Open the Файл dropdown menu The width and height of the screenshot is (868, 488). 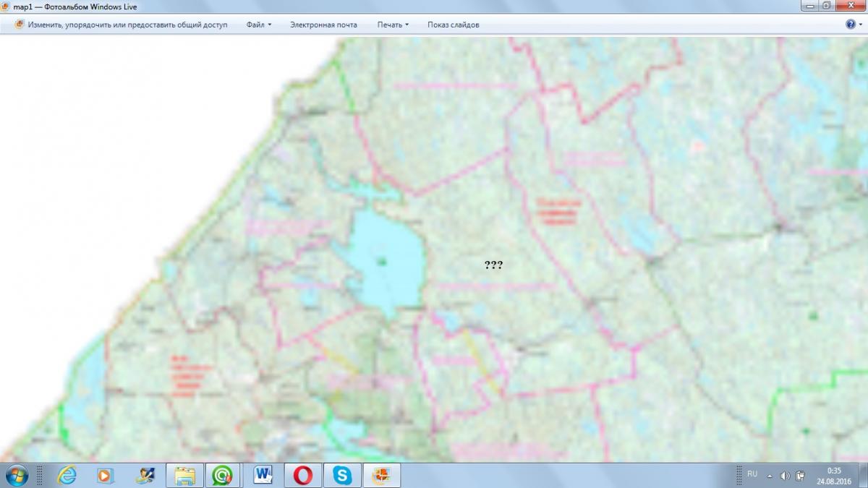pos(258,25)
